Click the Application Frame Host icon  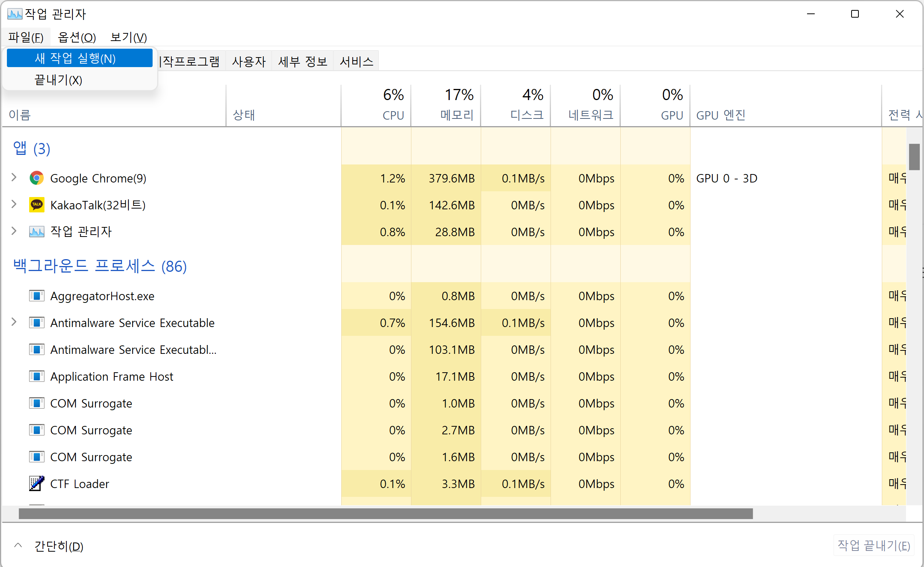pyautogui.click(x=37, y=376)
